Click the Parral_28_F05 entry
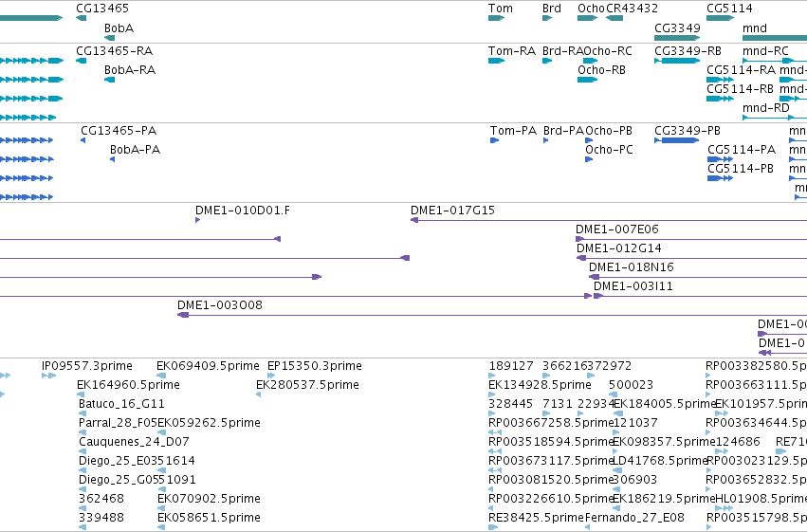 pos(118,423)
